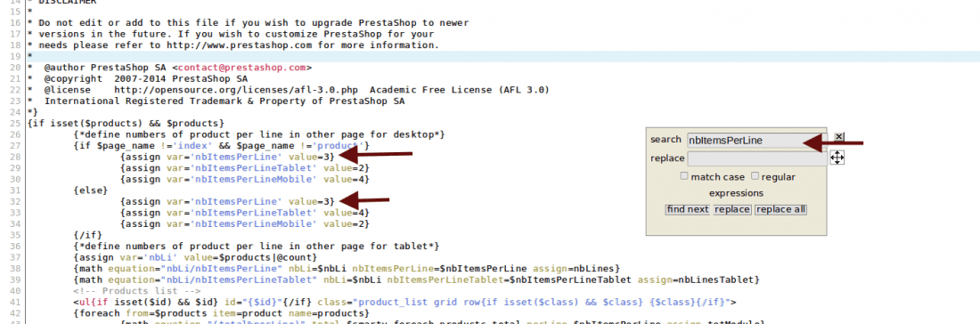Click the Products list comment line
The image size is (980, 324).
point(137,291)
